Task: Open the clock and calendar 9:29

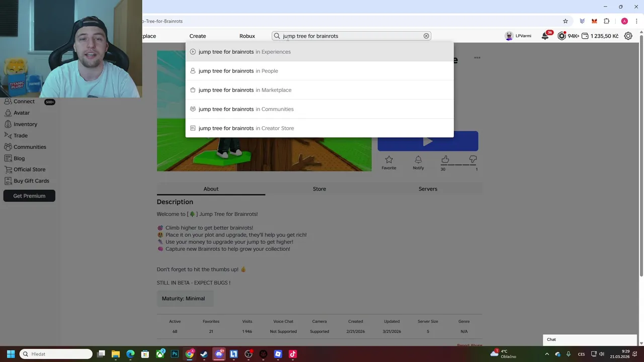Action: pos(620,354)
